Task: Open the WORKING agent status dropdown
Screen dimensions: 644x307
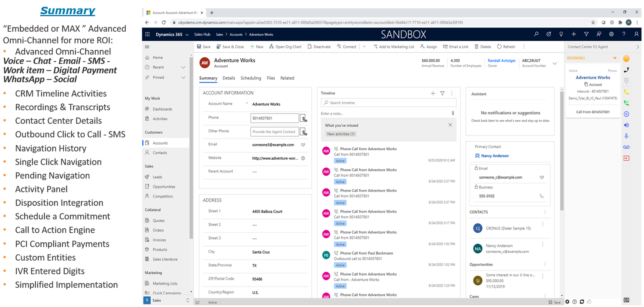Action: (x=615, y=58)
